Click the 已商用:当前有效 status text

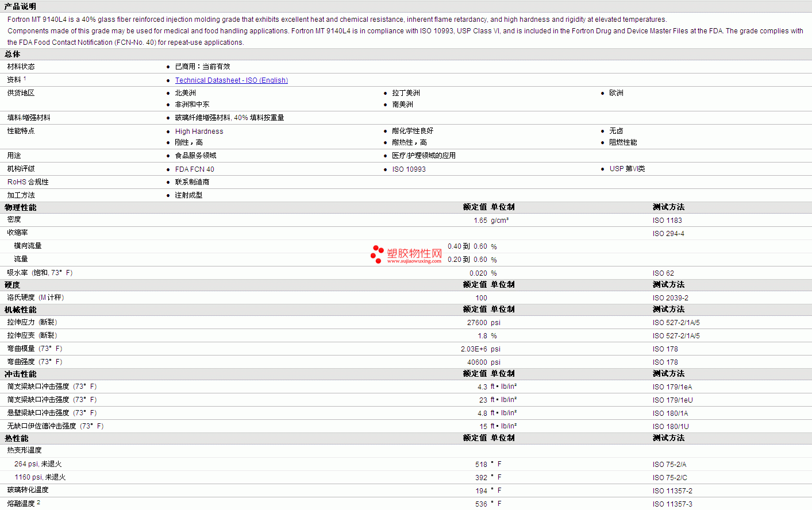(202, 67)
